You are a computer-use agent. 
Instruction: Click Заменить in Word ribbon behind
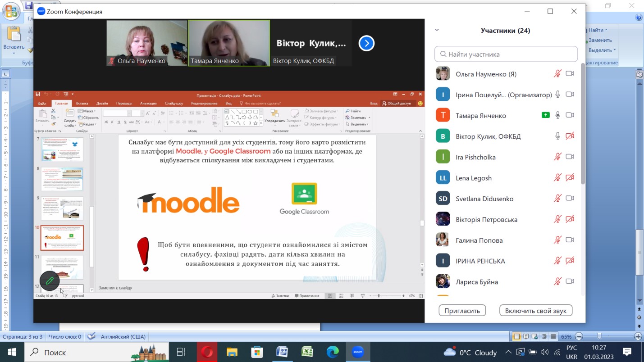coord(599,40)
